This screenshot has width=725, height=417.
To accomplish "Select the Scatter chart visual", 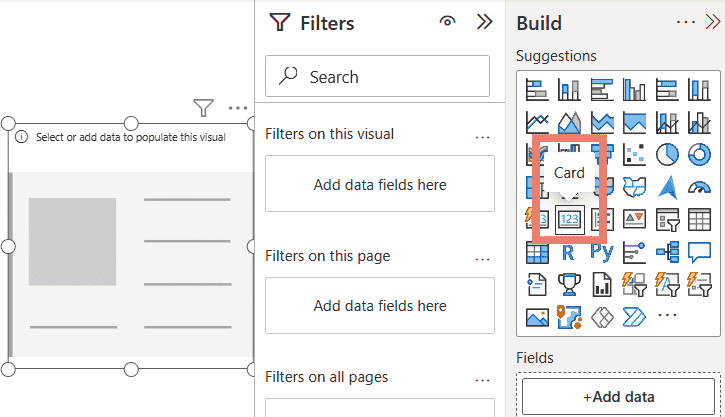I will (x=634, y=154).
